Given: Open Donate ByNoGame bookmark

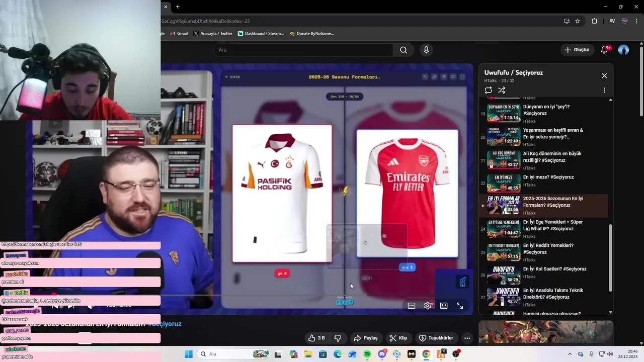Looking at the screenshot, I should [311, 34].
